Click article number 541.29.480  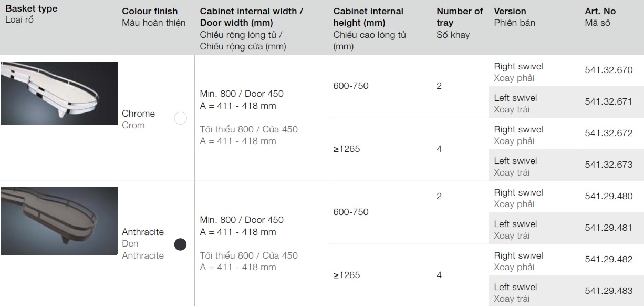coord(608,196)
